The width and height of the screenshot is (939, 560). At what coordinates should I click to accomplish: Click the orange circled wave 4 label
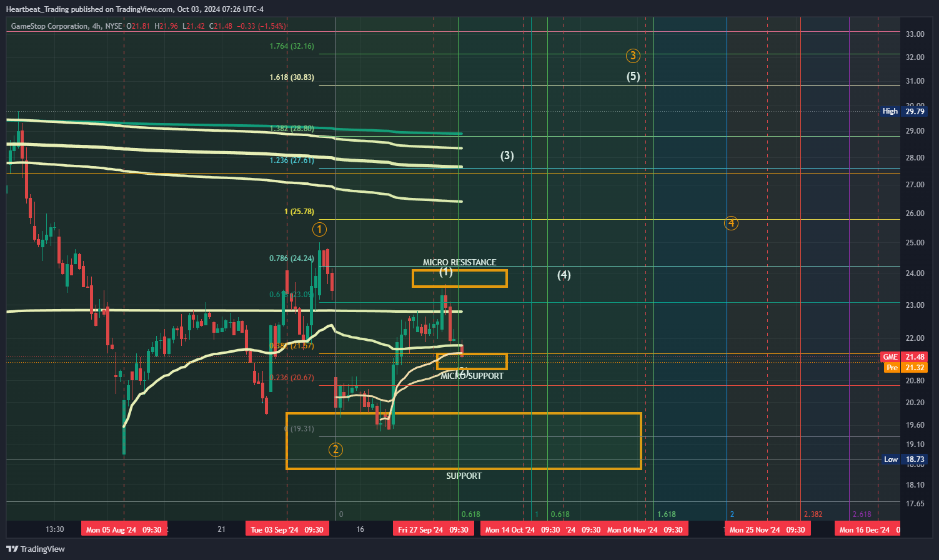[731, 223]
